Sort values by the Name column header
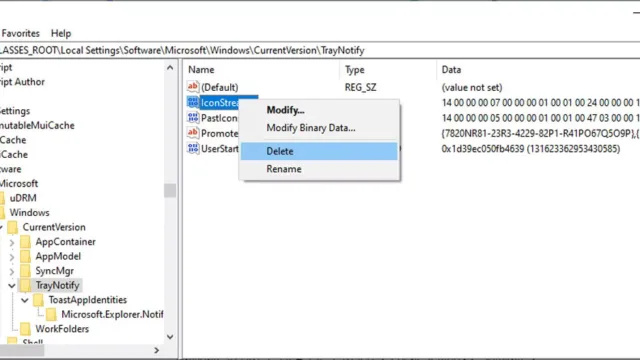 (261, 70)
